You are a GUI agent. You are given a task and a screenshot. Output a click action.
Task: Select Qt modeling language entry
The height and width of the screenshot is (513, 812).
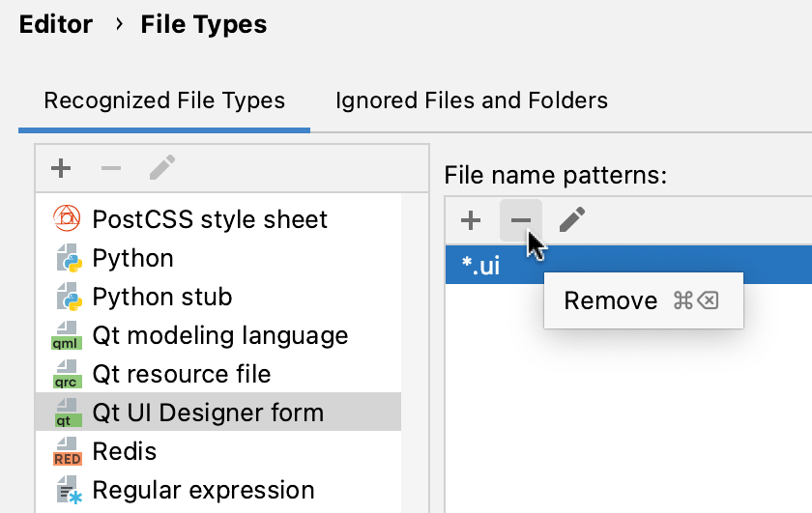click(220, 335)
